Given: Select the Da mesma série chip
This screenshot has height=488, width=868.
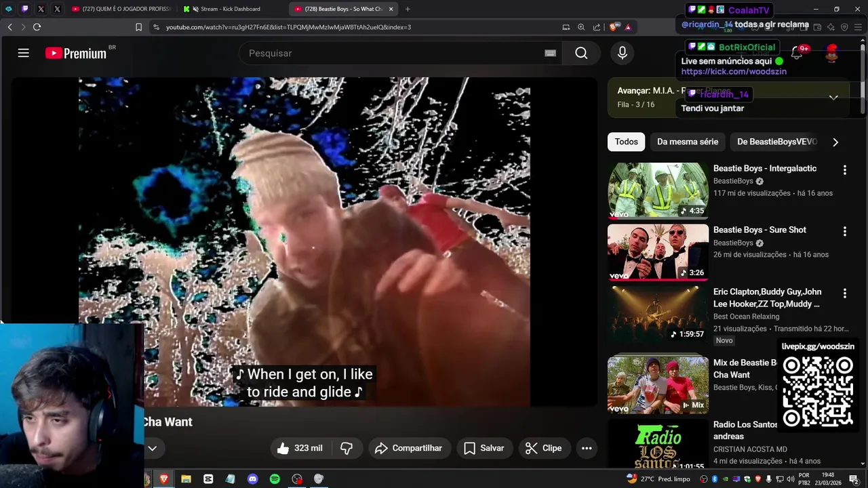Looking at the screenshot, I should click(x=687, y=142).
